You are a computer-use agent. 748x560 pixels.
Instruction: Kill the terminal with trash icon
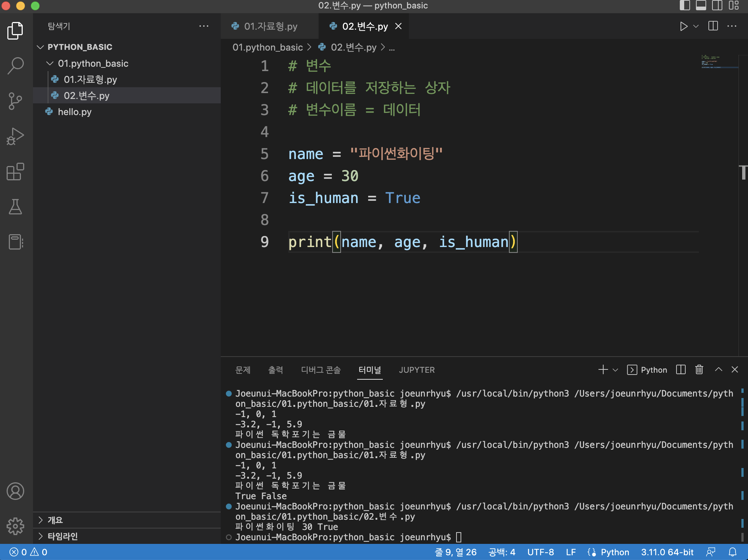[x=699, y=369]
